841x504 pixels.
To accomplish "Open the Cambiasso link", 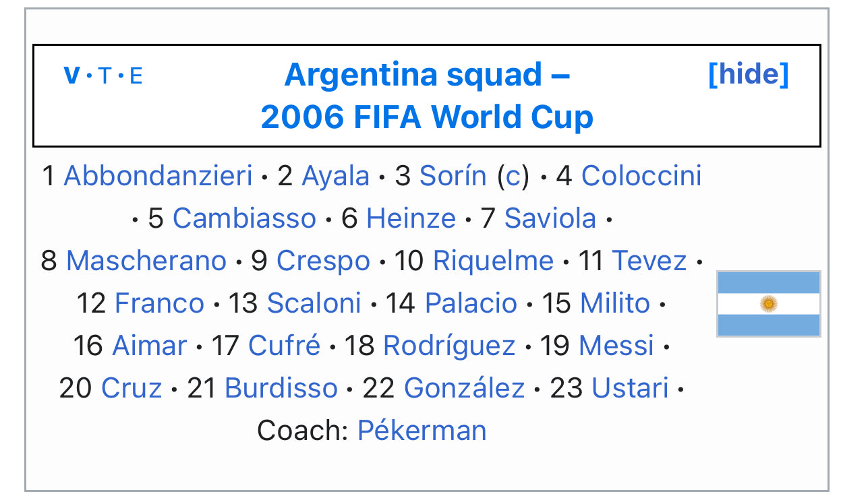I will tap(244, 218).
